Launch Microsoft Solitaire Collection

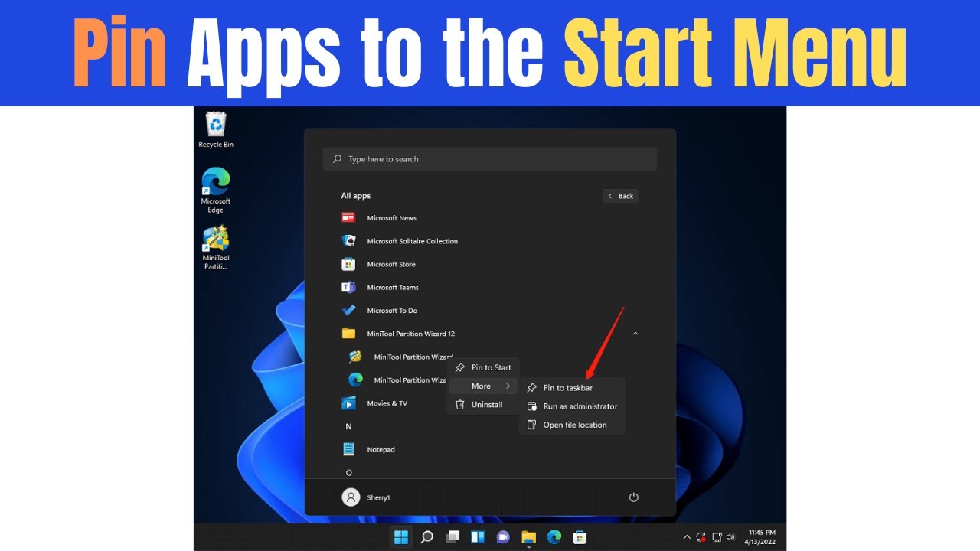coord(400,241)
